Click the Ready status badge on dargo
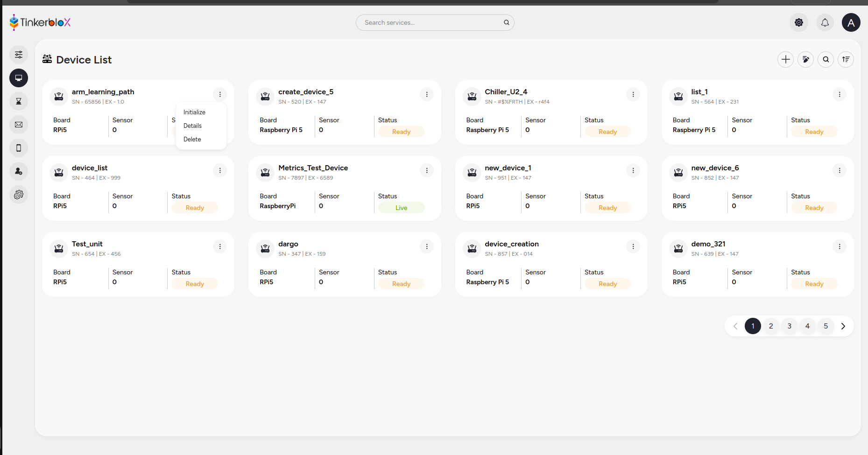The height and width of the screenshot is (455, 868). click(402, 284)
